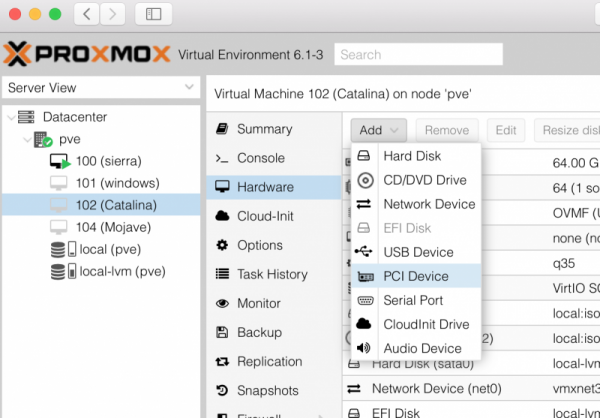This screenshot has height=418, width=600.
Task: Select local (pve) storage in tree
Action: click(101, 249)
